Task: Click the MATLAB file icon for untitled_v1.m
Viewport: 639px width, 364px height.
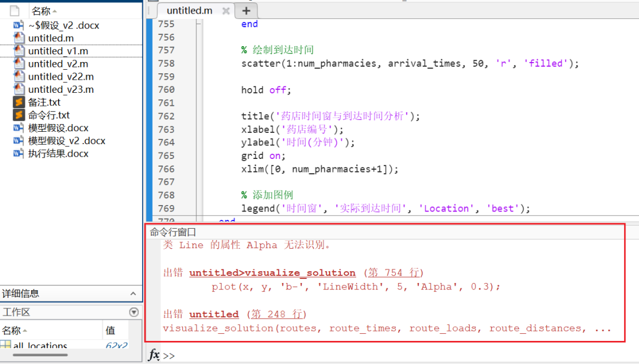Action: (x=18, y=51)
